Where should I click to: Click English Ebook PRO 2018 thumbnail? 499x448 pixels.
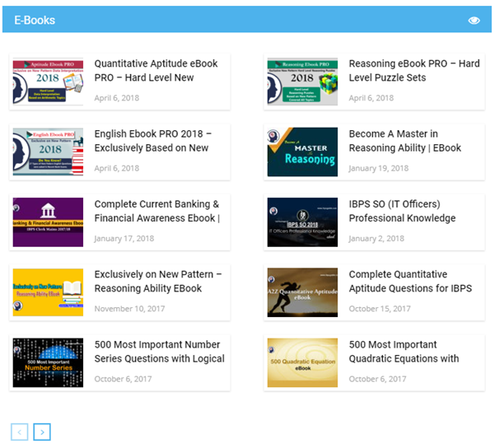click(x=48, y=152)
